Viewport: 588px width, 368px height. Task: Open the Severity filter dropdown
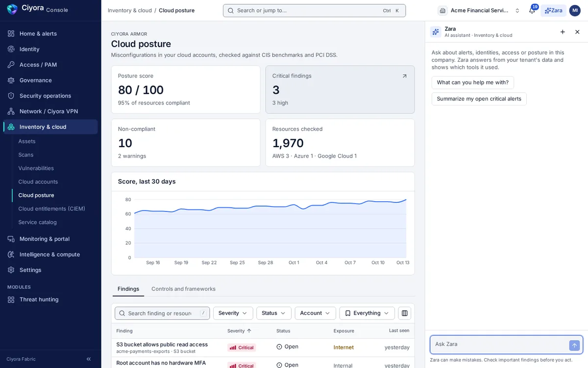point(233,313)
